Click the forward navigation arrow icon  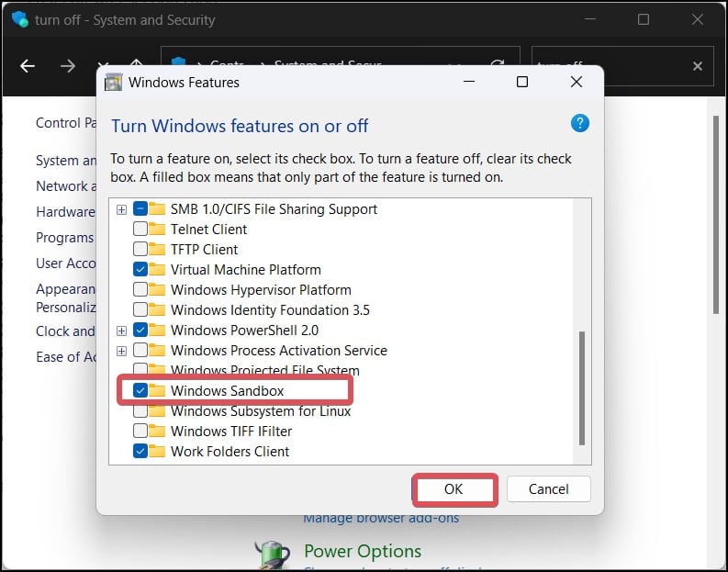[x=68, y=66]
